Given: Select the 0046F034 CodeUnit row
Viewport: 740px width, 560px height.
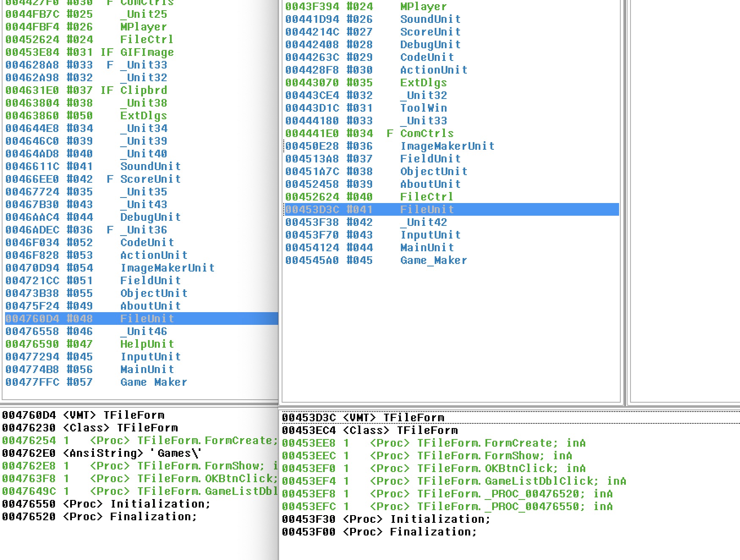Looking at the screenshot, I should pos(141,242).
